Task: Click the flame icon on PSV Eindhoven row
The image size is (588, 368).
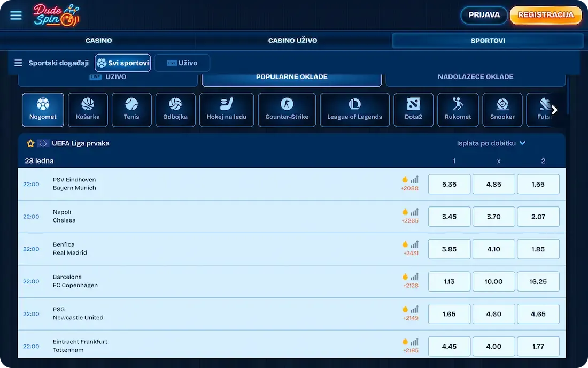Action: [405, 179]
